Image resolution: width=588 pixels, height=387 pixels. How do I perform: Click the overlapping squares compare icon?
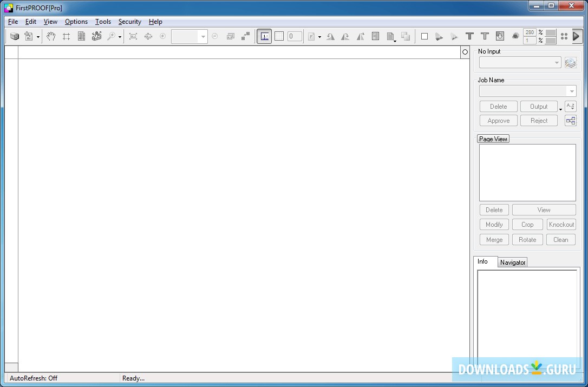coord(406,36)
